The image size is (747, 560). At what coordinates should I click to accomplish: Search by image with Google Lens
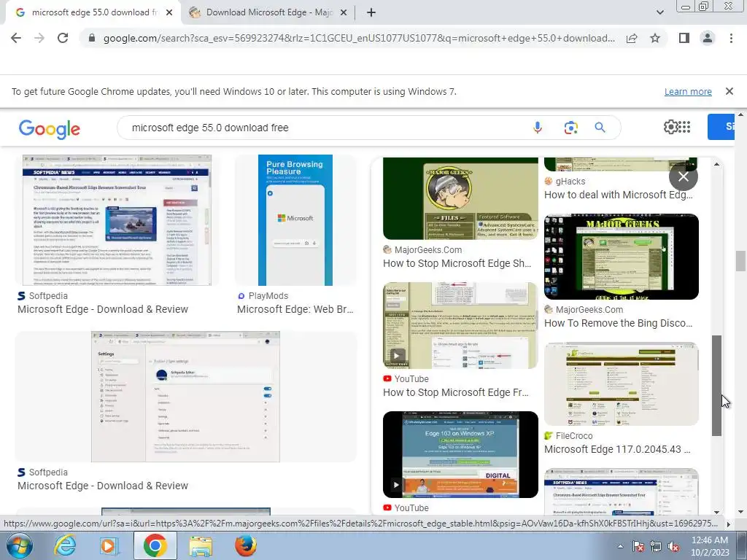click(570, 128)
